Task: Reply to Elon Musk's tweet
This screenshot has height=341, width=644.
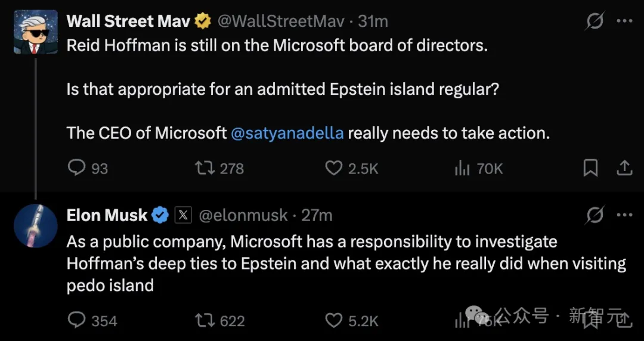Action: [78, 321]
